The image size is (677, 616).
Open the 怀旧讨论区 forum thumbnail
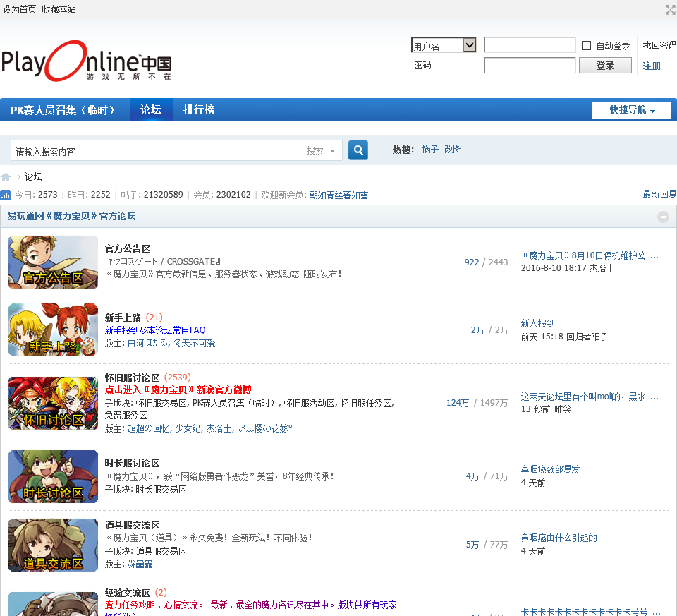pos(53,403)
